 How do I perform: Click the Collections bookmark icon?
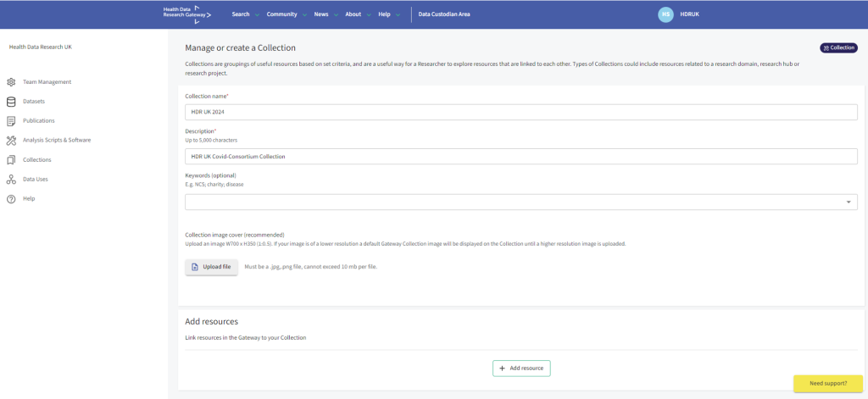(x=11, y=160)
